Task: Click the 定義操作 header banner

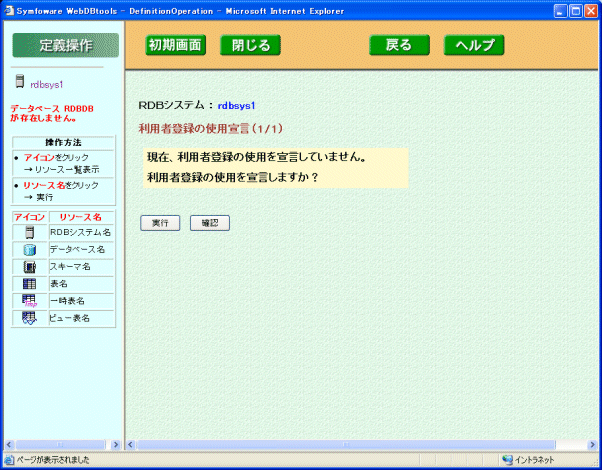Action: coord(65,45)
